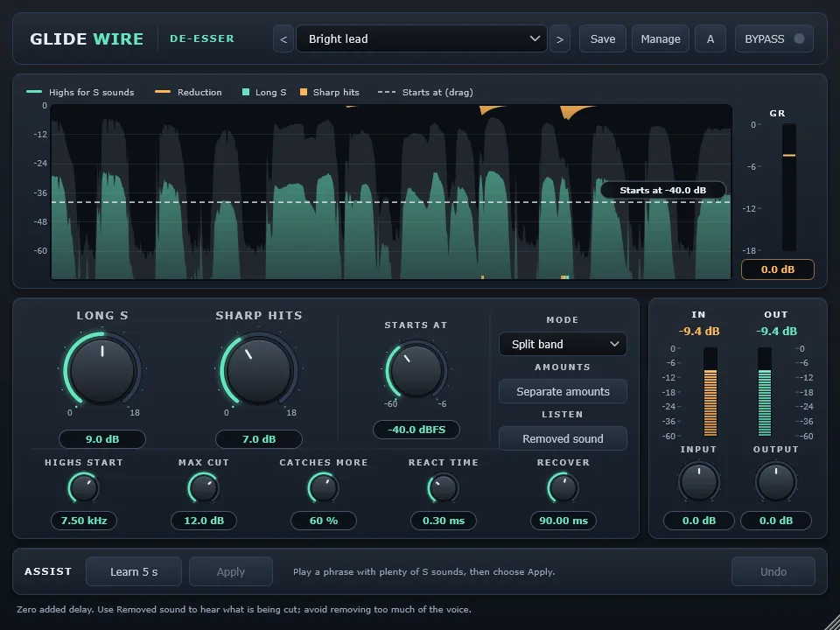Click the Reduction legend entry

click(x=188, y=92)
